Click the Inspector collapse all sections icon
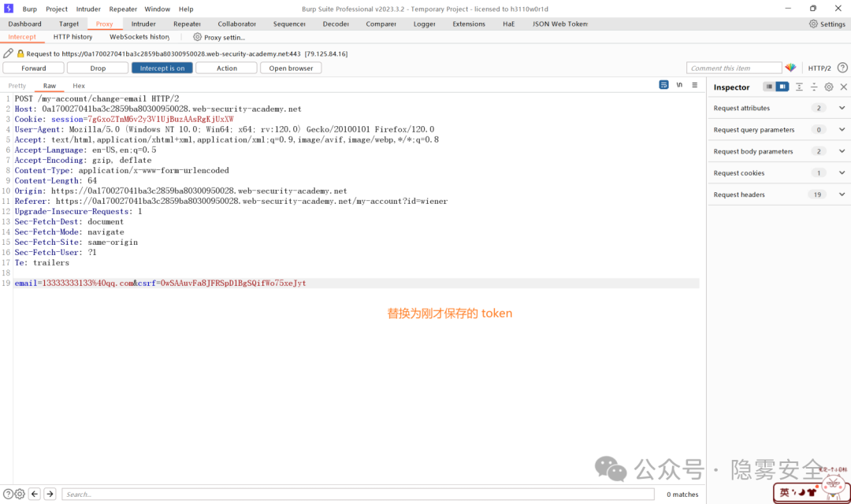 [x=814, y=87]
